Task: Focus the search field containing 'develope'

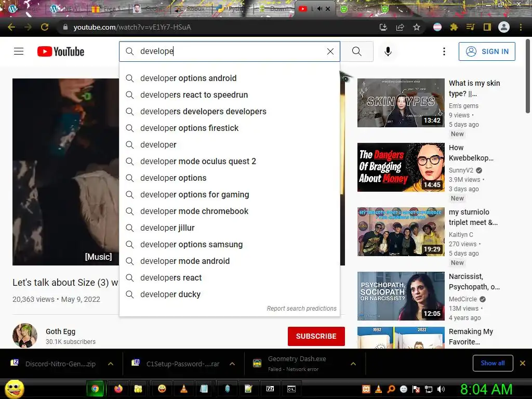Action: pyautogui.click(x=230, y=51)
